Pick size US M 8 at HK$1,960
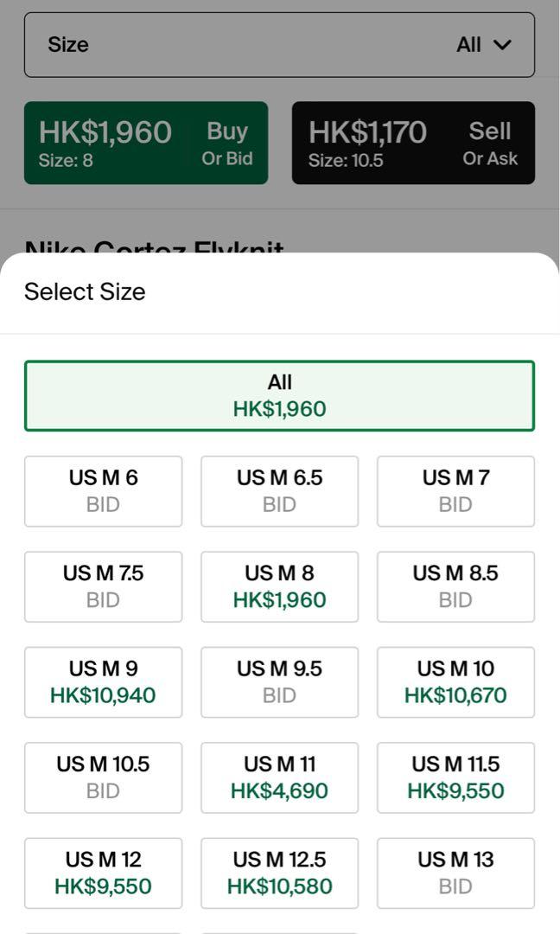The width and height of the screenshot is (560, 934). pyautogui.click(x=280, y=586)
